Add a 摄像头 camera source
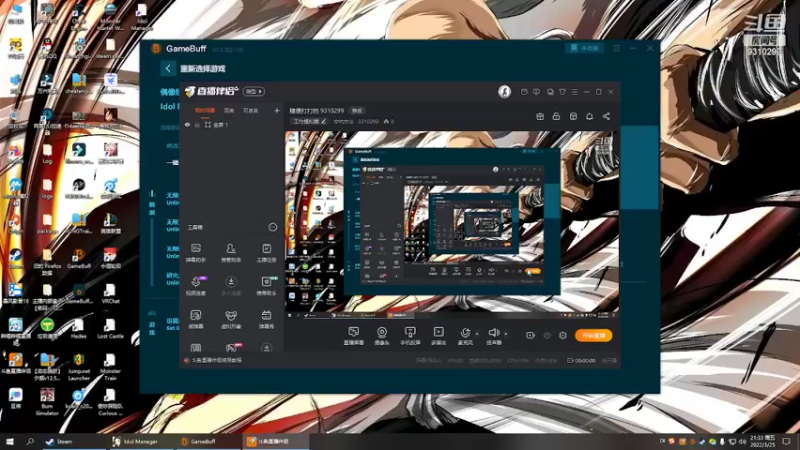This screenshot has width=800, height=450. tap(382, 336)
